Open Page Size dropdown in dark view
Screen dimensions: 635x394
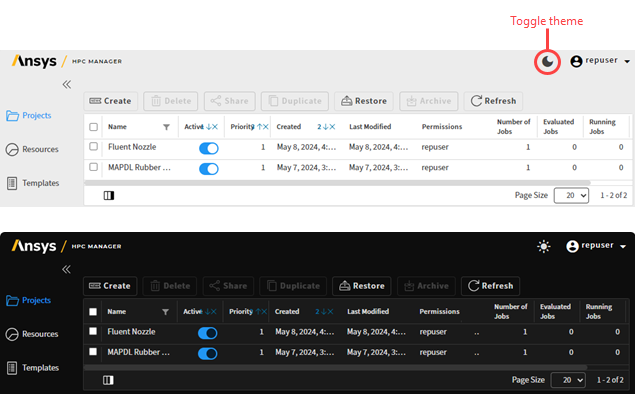coord(568,380)
